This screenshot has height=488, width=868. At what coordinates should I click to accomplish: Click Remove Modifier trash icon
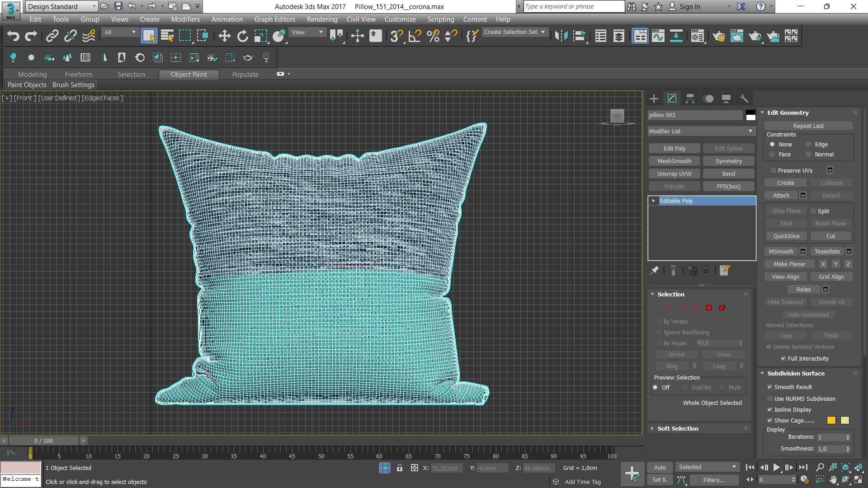pyautogui.click(x=706, y=271)
